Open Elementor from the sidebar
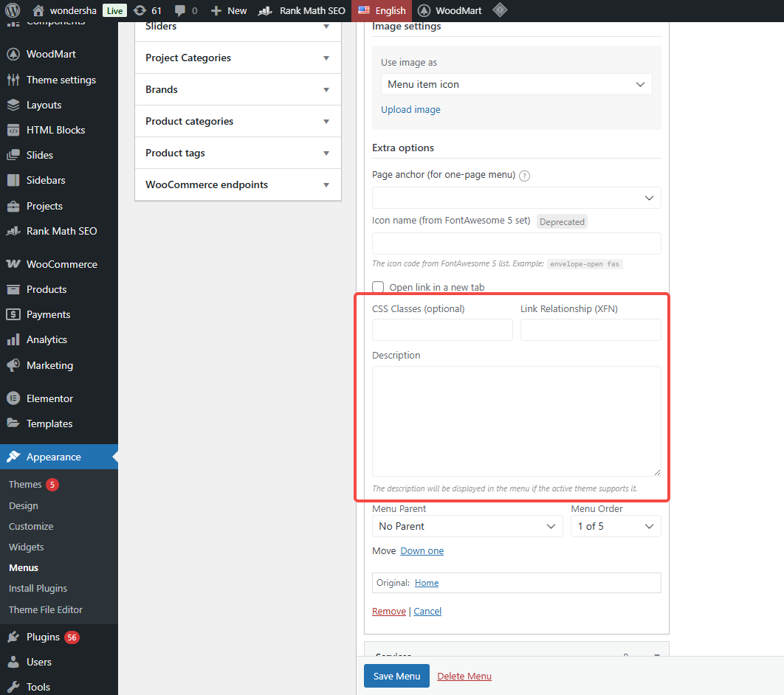Viewport: 784px width, 695px height. [49, 398]
